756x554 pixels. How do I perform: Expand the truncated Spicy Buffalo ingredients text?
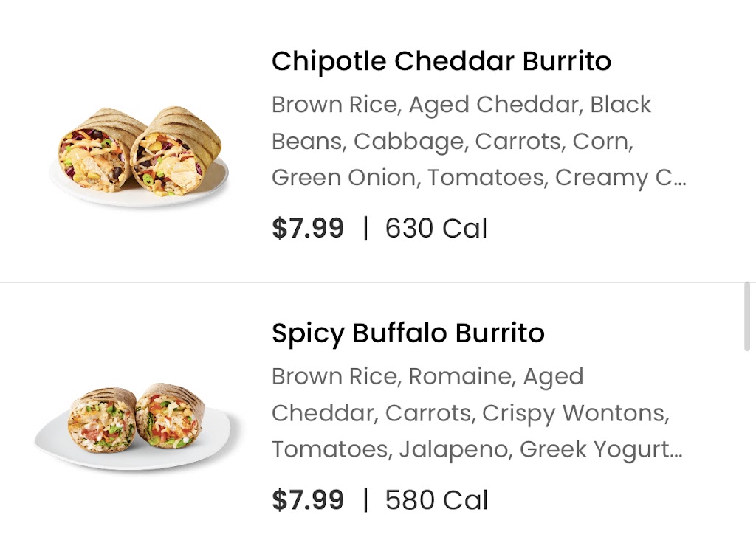[478, 413]
